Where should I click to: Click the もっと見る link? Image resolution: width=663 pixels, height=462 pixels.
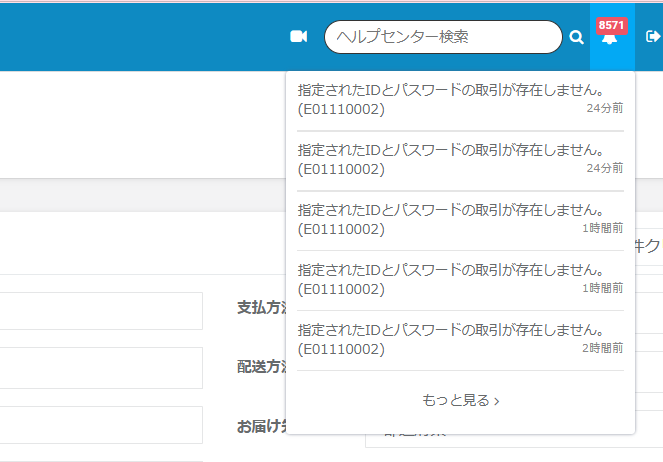point(460,400)
